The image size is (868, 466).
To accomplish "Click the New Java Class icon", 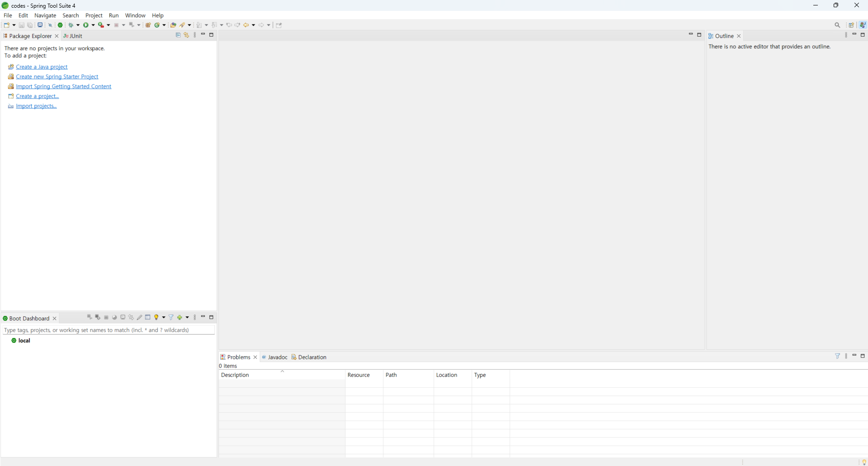I will [157, 25].
